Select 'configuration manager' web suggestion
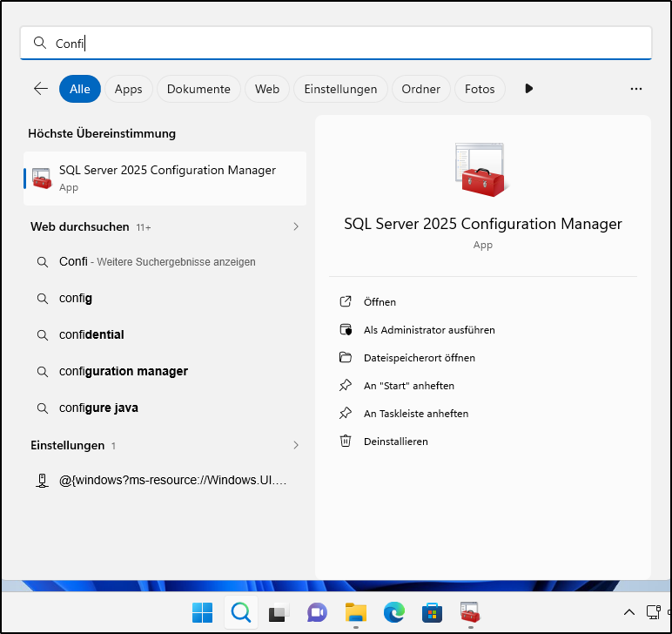 [x=165, y=371]
